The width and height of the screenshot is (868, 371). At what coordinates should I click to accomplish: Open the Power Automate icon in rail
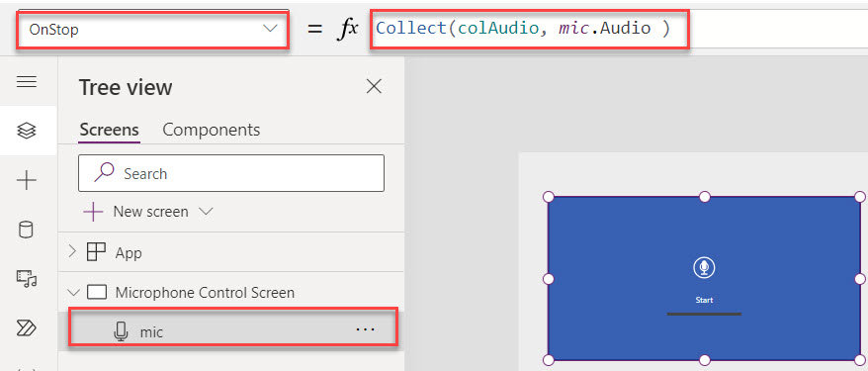tap(26, 327)
